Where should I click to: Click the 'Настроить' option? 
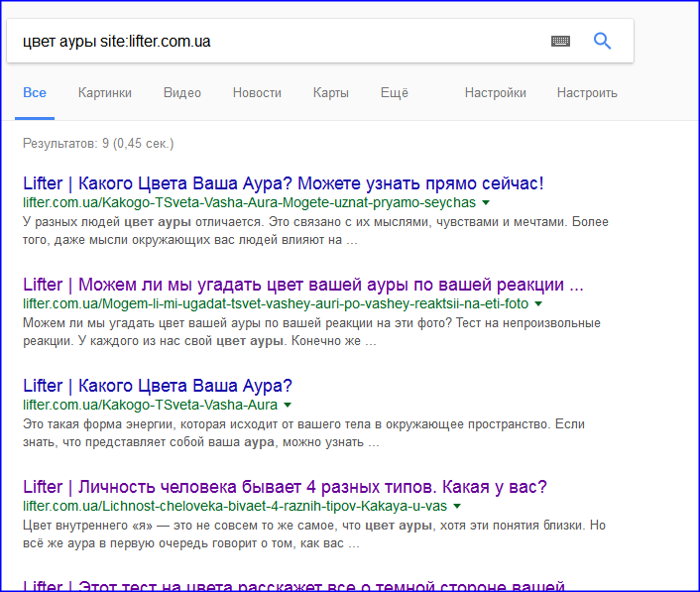click(x=587, y=93)
